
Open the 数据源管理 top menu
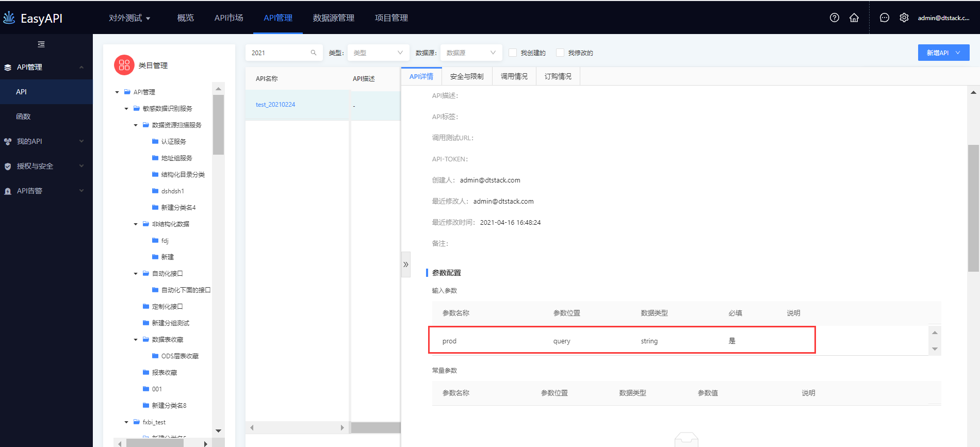(x=333, y=18)
